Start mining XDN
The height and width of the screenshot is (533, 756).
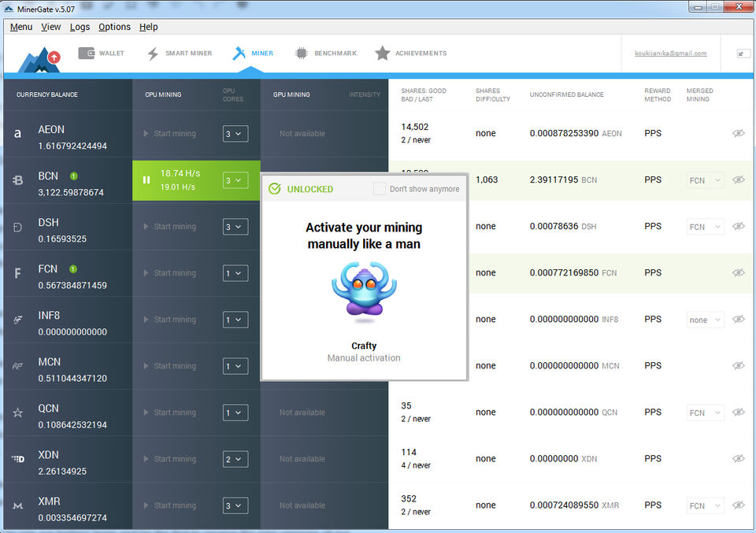pyautogui.click(x=170, y=459)
